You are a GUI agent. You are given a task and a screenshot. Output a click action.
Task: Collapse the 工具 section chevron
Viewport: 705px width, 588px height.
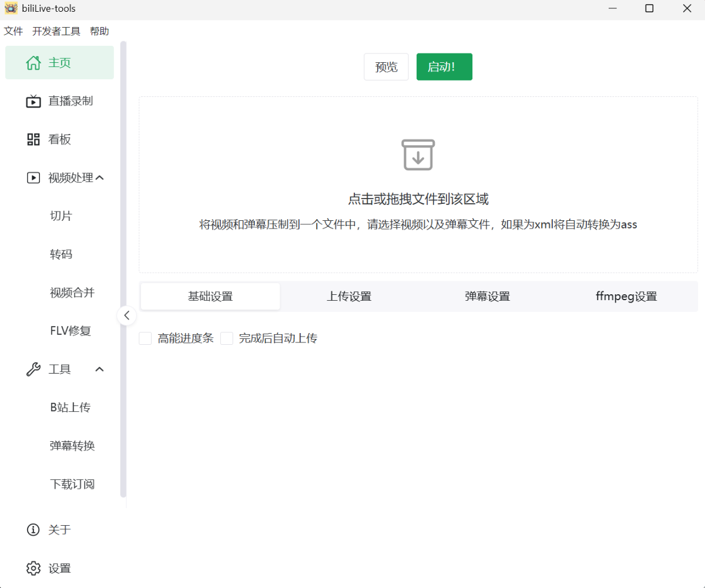100,369
